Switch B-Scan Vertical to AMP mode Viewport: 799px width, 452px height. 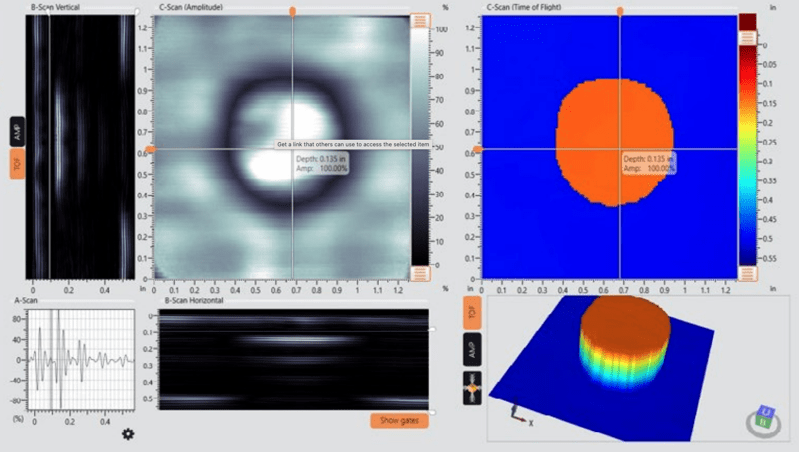[17, 132]
